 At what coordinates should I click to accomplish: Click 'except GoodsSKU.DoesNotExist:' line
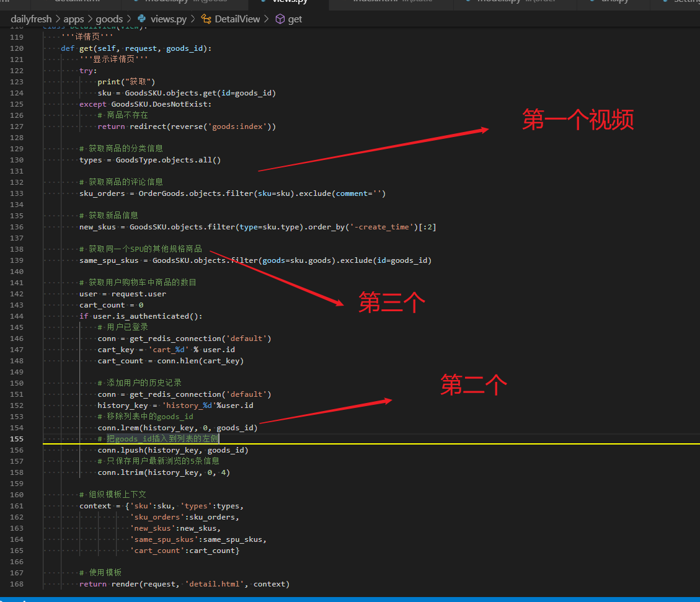[146, 104]
